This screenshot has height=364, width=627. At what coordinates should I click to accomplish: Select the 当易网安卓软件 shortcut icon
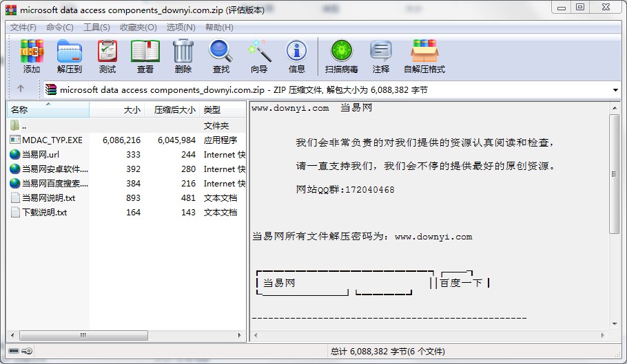tap(14, 169)
